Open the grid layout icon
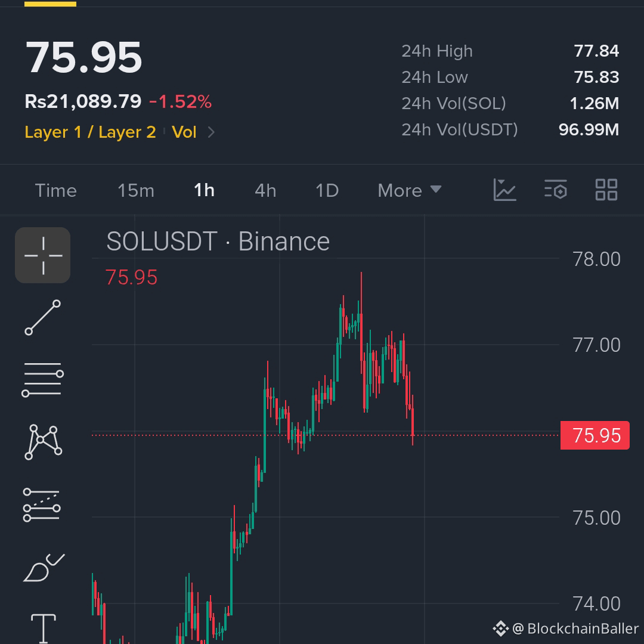The width and height of the screenshot is (644, 644). click(606, 190)
